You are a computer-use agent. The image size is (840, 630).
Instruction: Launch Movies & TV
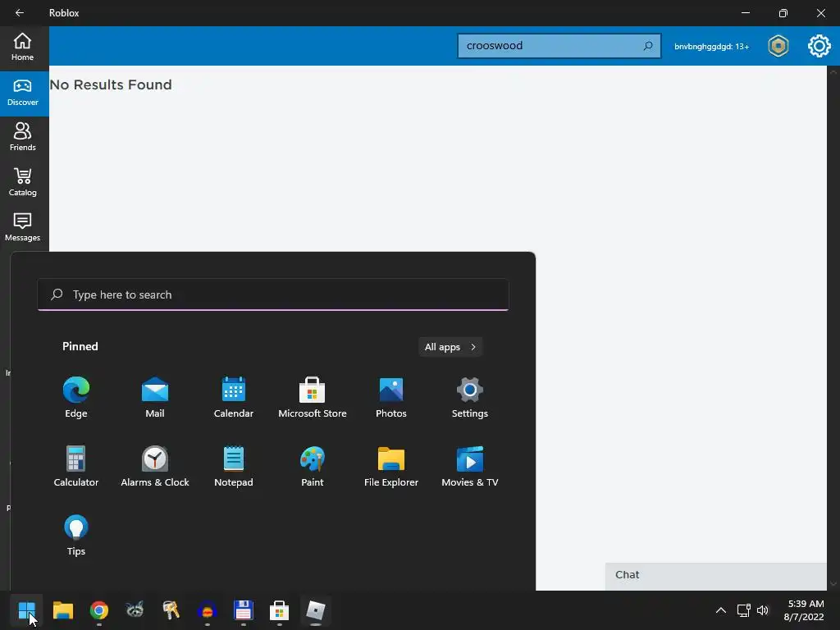470,466
